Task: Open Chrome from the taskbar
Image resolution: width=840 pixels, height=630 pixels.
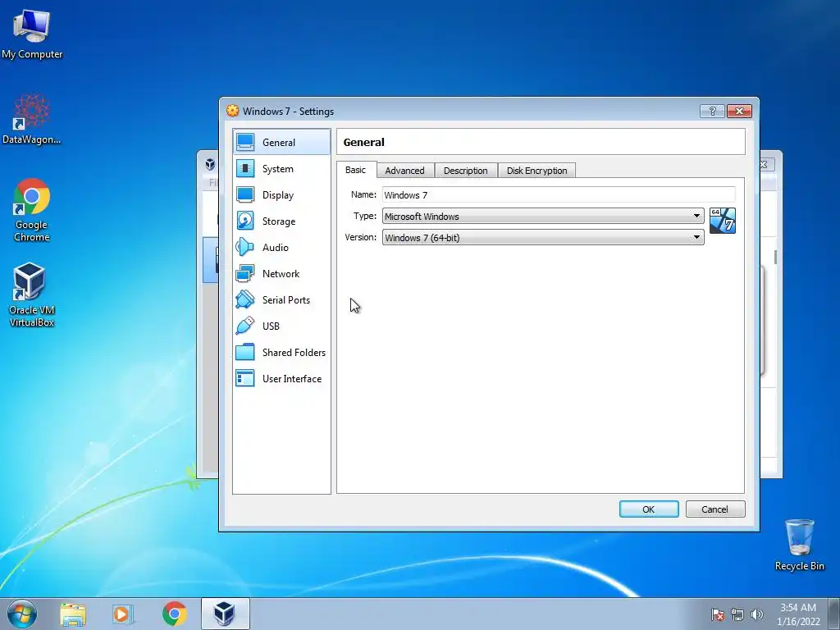Action: [x=174, y=614]
